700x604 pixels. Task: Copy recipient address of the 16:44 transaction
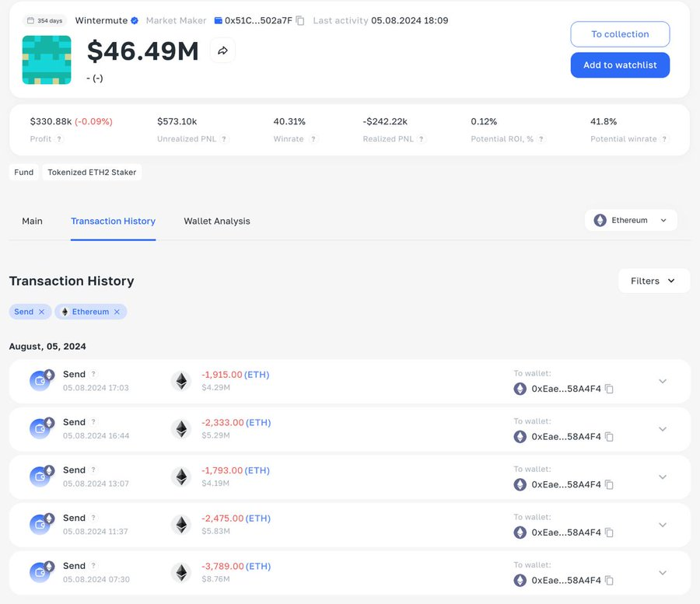coord(609,437)
